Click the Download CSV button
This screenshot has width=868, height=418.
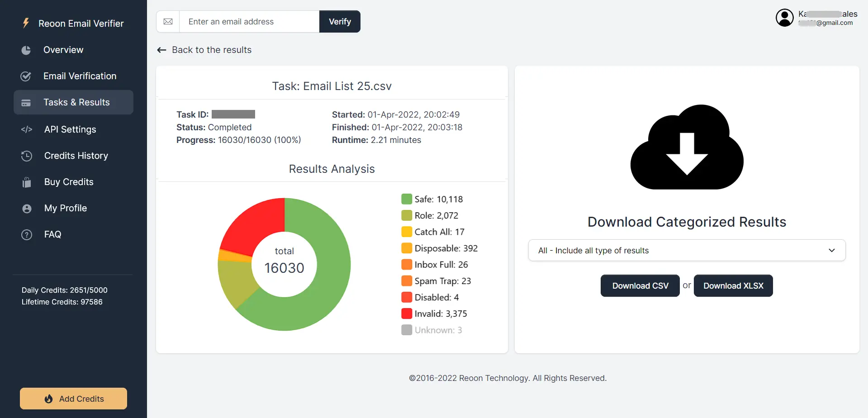[x=640, y=285]
